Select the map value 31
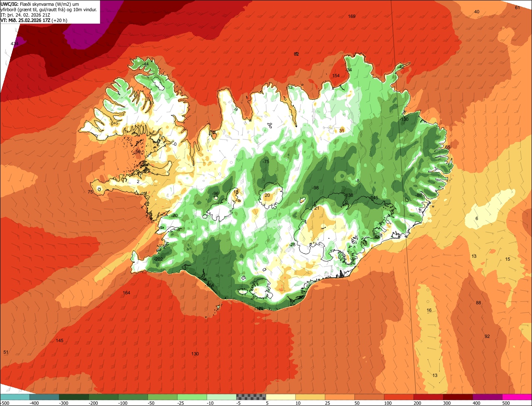 342,130
